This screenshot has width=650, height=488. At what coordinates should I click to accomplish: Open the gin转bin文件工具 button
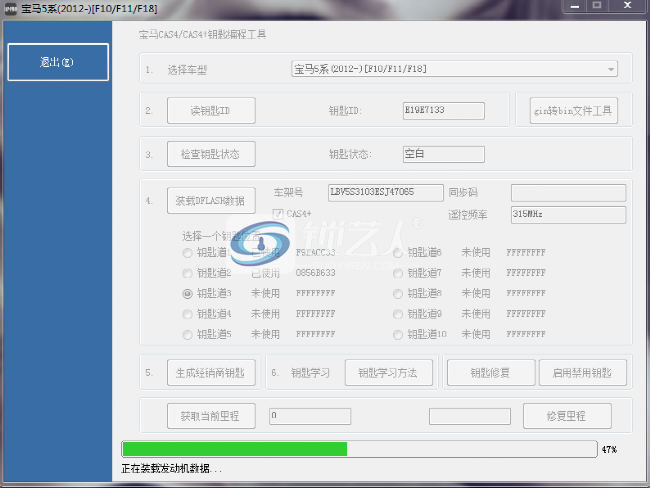pos(573,111)
